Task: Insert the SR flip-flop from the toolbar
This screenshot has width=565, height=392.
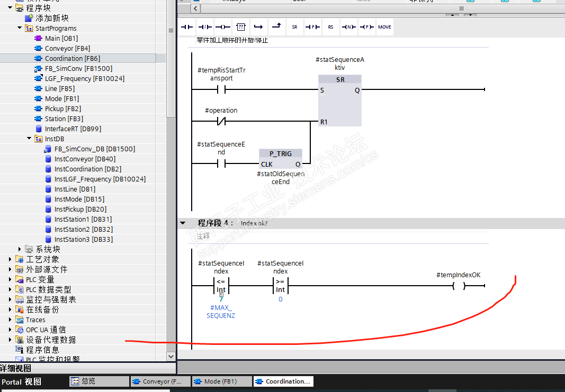Action: tap(295, 27)
